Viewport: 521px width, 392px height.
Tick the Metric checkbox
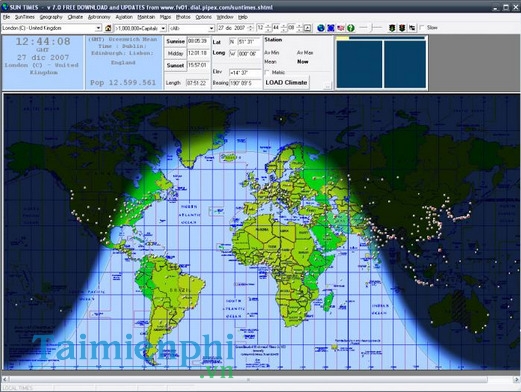267,72
